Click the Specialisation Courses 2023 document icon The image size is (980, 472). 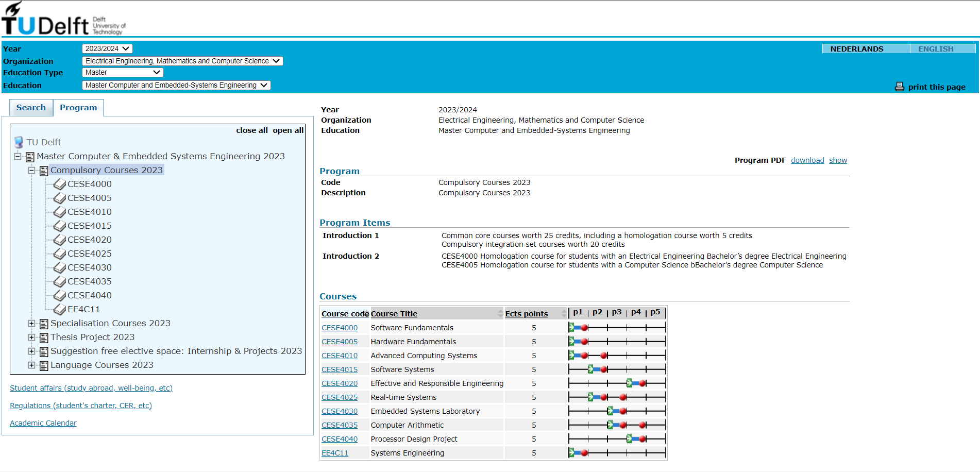pos(44,324)
